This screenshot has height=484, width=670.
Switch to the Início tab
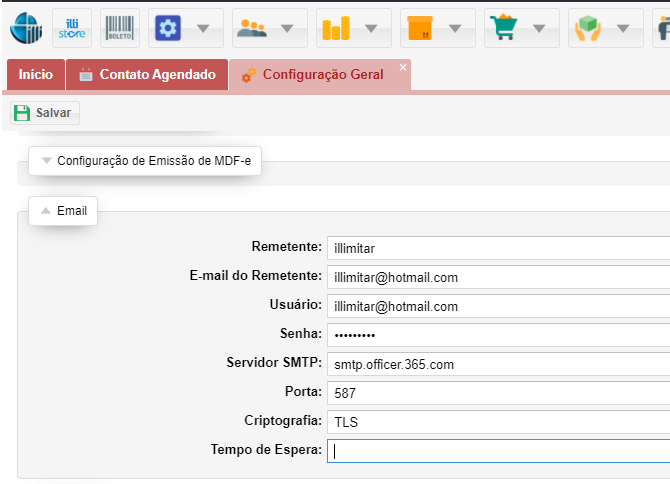(36, 75)
